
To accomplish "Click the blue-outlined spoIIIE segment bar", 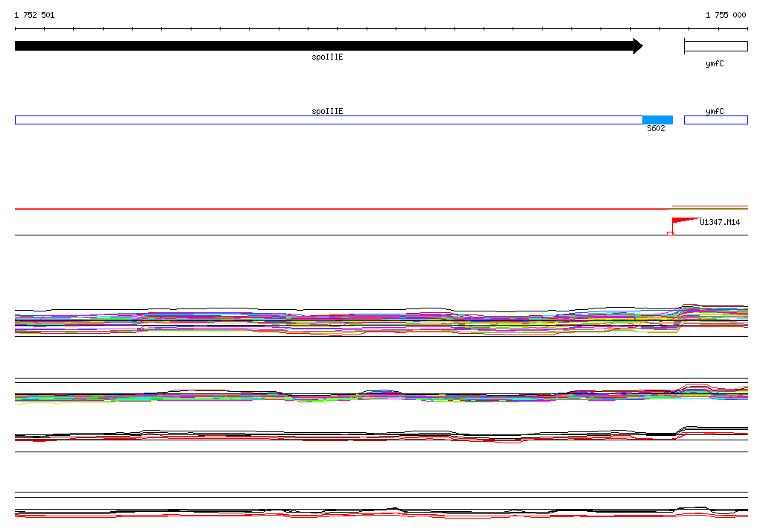I will (329, 120).
